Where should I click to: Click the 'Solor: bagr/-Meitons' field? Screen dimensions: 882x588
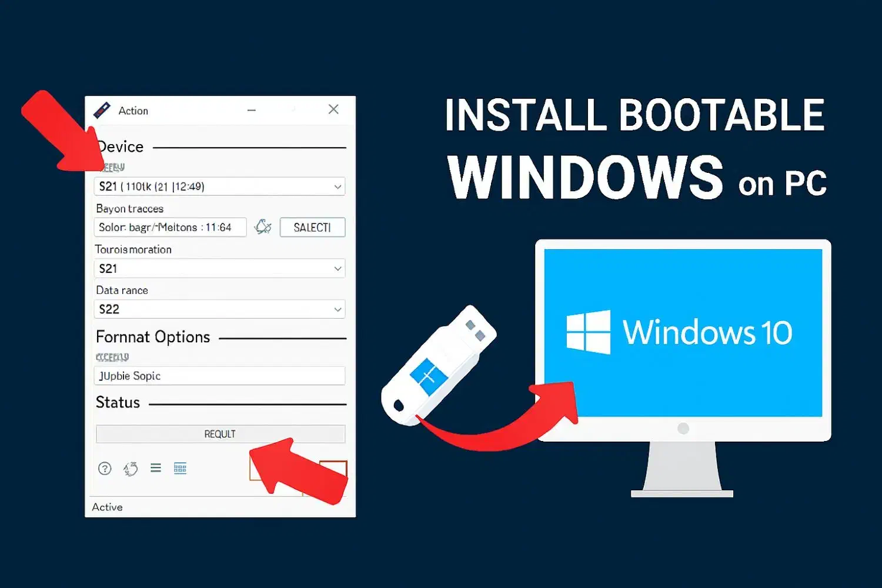(x=170, y=227)
